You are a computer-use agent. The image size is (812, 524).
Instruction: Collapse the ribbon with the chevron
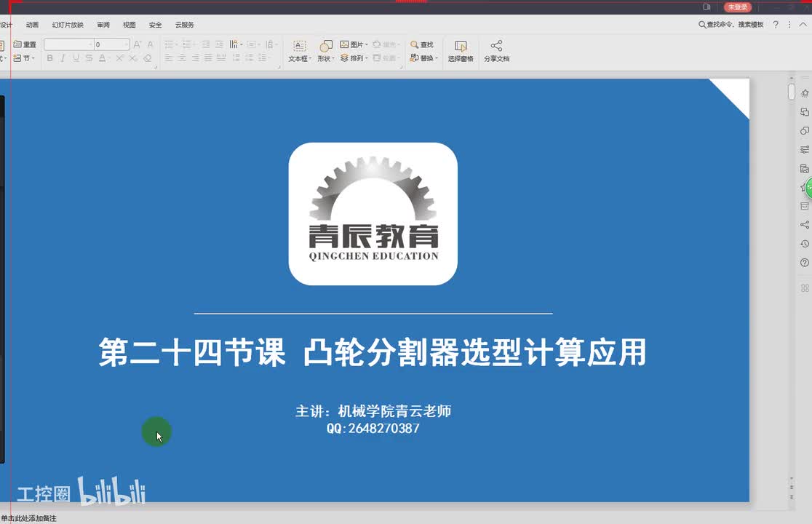click(x=803, y=24)
